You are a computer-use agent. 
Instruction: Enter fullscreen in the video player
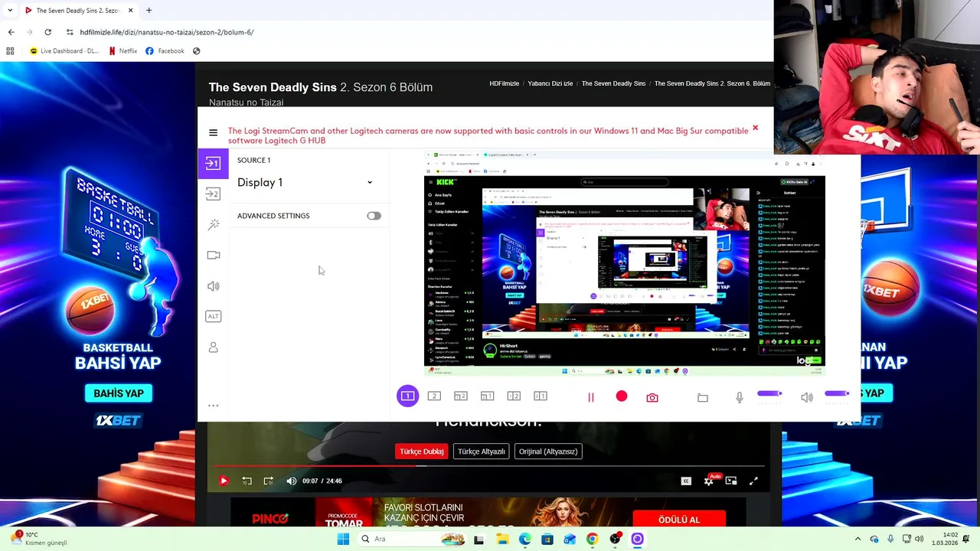pyautogui.click(x=753, y=481)
